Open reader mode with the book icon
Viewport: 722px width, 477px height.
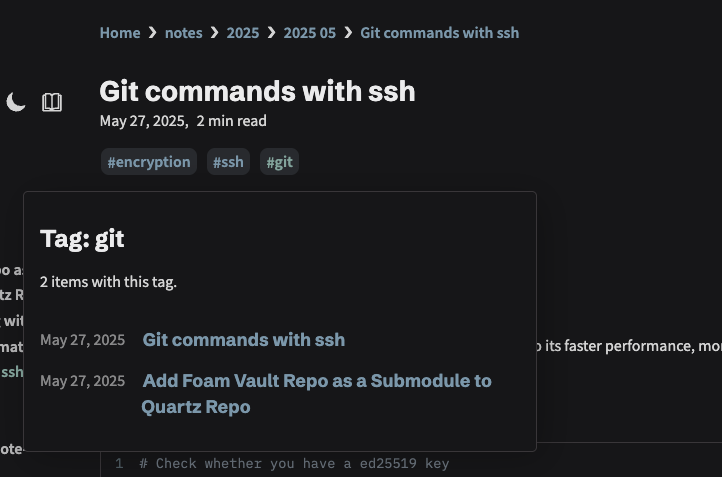(x=52, y=102)
